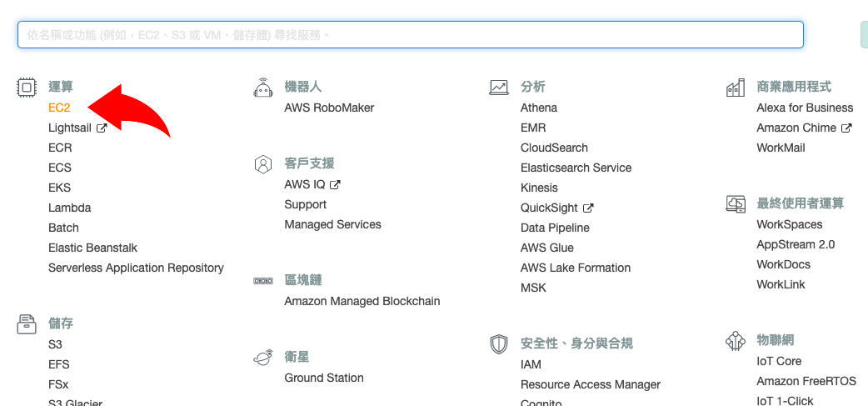Click the external link icon beside QuickSight
The height and width of the screenshot is (406, 868).
point(588,208)
